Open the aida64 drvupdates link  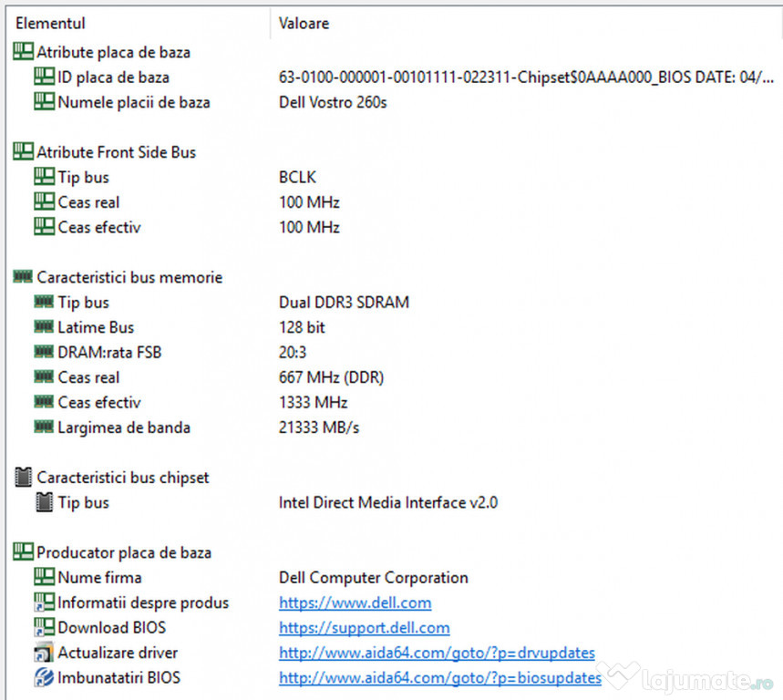pos(437,653)
